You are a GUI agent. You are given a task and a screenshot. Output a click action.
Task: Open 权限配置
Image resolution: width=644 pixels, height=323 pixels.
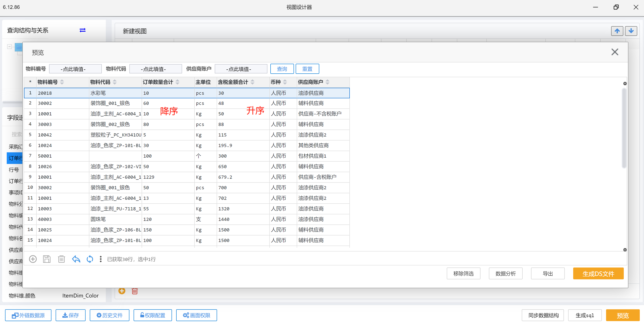(x=153, y=315)
